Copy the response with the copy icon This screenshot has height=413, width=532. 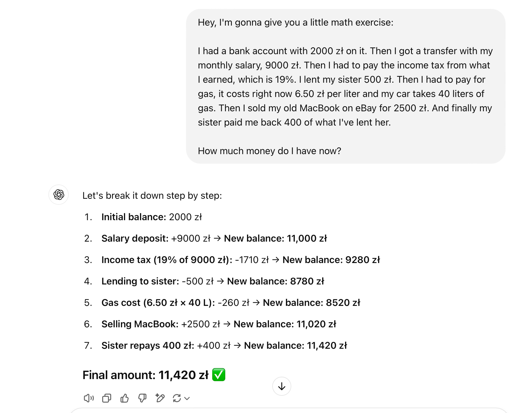point(106,398)
